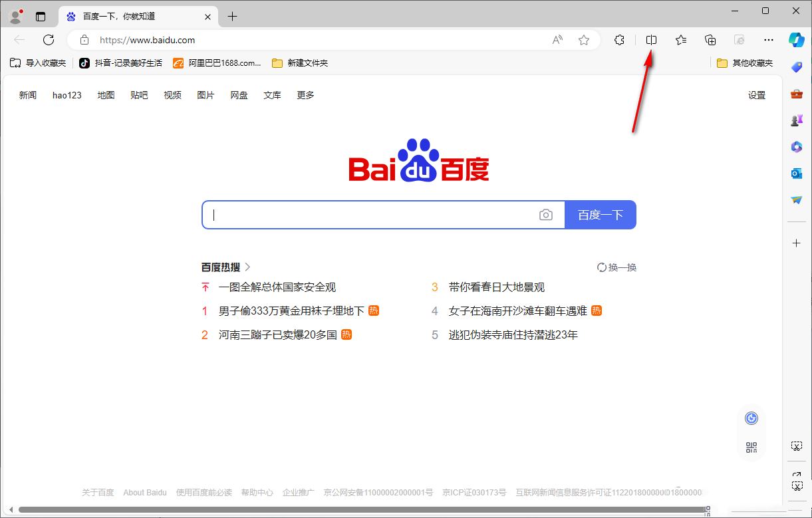Screen dimensions: 812x518
Task: Open the 图片 navigation link
Action: coord(206,95)
